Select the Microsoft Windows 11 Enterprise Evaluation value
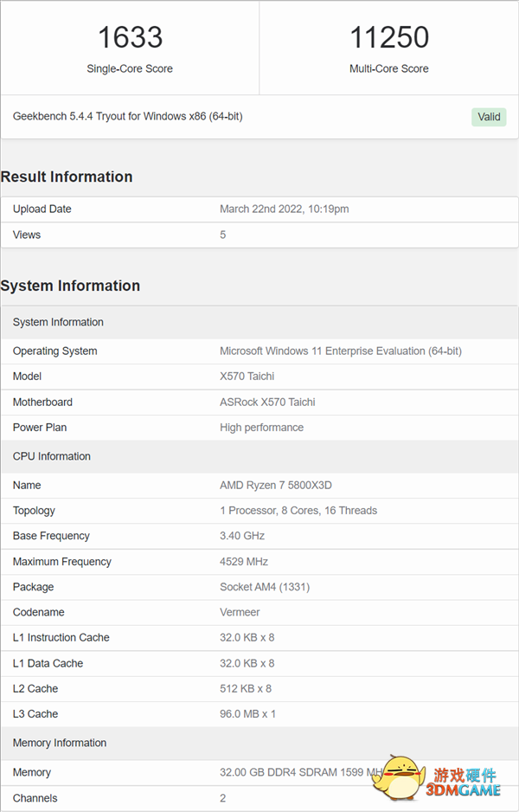The width and height of the screenshot is (519, 812). (x=341, y=351)
